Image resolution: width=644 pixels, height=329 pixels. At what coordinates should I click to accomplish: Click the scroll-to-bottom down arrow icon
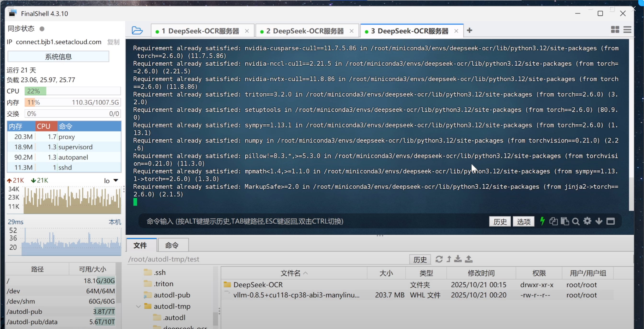[x=599, y=221]
